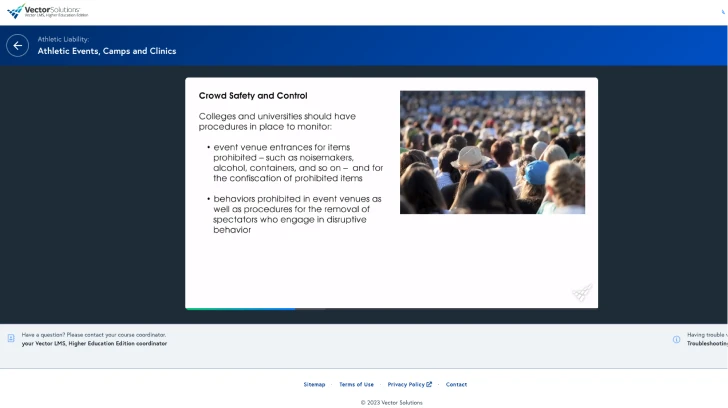728x408 pixels.
Task: Click the Privacy Policy external link icon
Action: tap(429, 384)
